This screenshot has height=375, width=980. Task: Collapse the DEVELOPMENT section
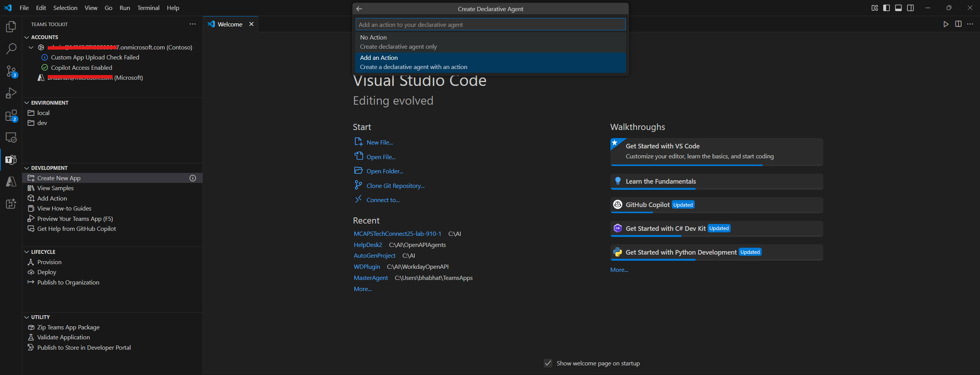27,168
